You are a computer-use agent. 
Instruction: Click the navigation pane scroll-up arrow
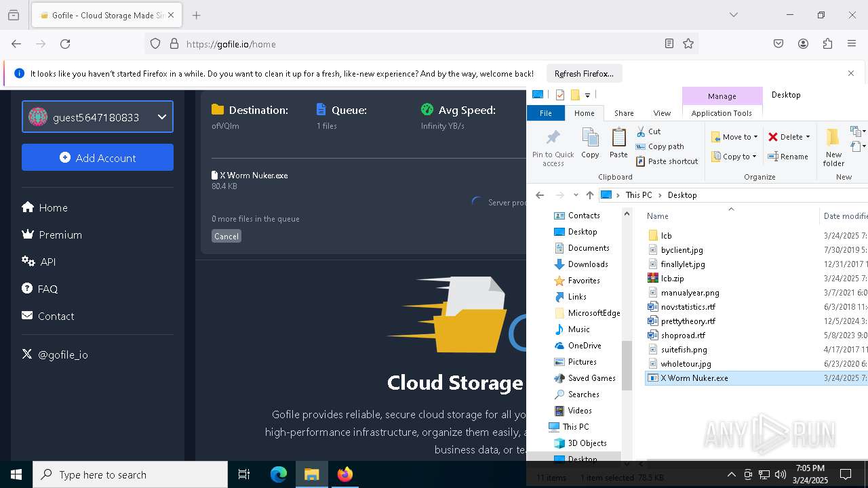(x=627, y=214)
